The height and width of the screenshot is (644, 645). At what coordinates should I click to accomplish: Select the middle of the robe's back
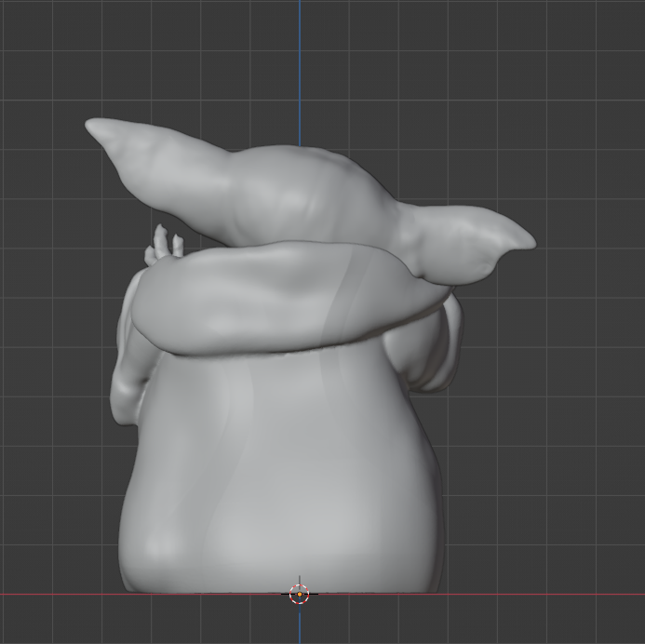[279, 465]
